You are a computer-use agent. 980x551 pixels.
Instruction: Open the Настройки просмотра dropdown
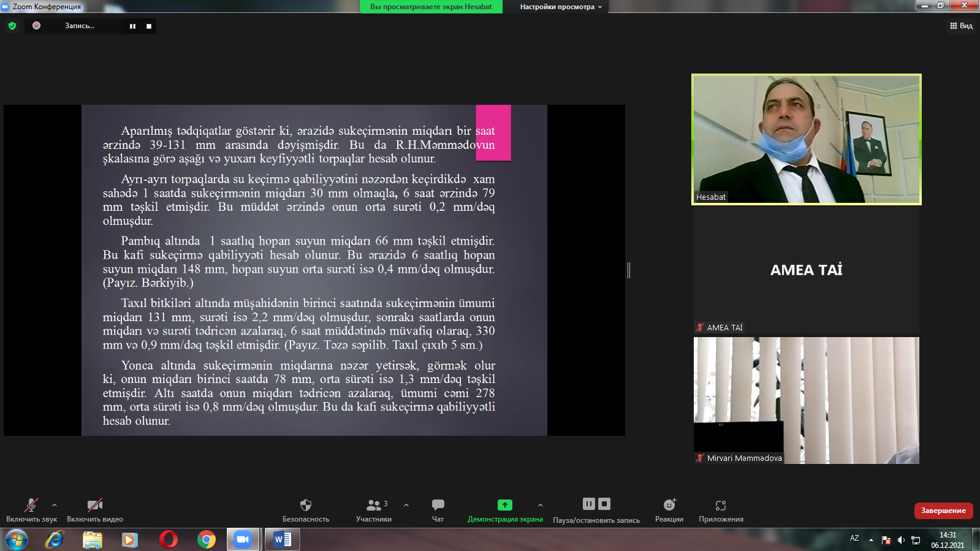[561, 7]
